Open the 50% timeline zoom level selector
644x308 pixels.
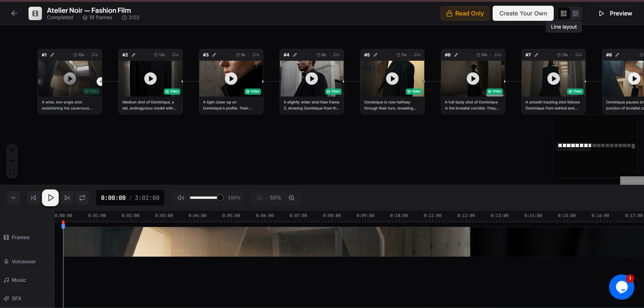pyautogui.click(x=275, y=198)
